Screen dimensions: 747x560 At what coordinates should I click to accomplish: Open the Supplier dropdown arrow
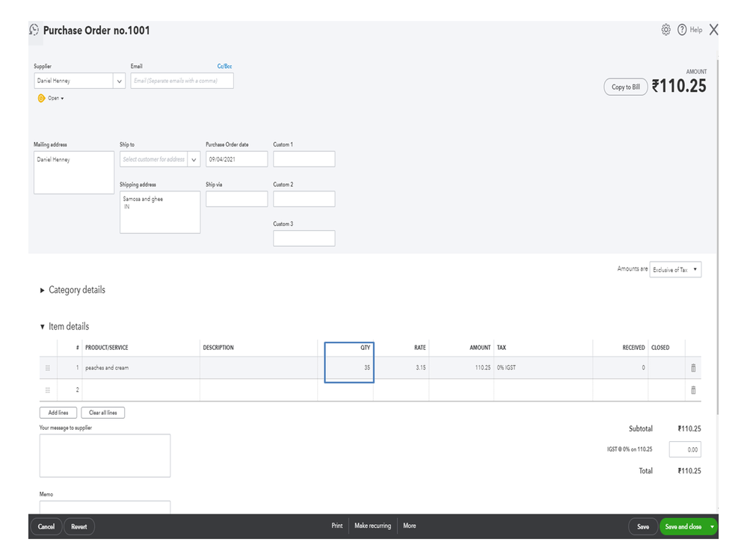120,81
